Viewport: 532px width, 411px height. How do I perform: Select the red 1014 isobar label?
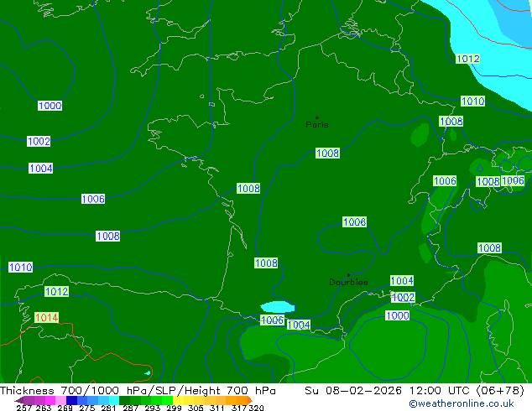pos(46,318)
